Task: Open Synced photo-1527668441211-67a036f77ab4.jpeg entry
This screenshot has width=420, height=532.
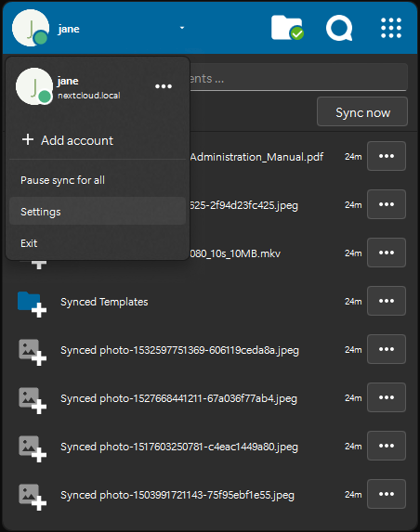Action: coord(178,398)
